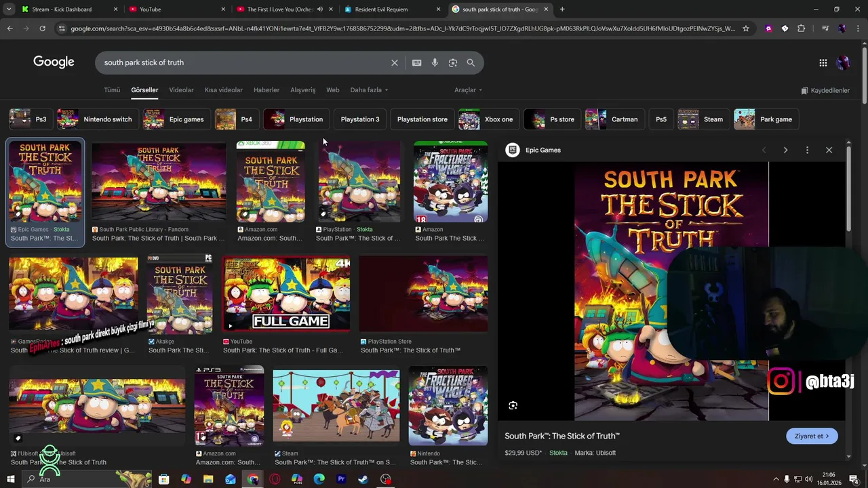Click the Ziyaret et visit button
Screen dimensions: 868x488
[812, 436]
